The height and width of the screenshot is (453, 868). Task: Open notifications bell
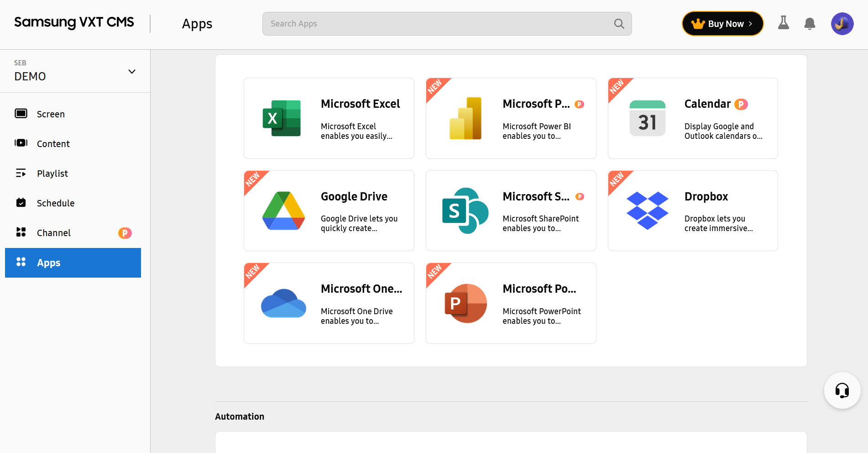click(810, 24)
